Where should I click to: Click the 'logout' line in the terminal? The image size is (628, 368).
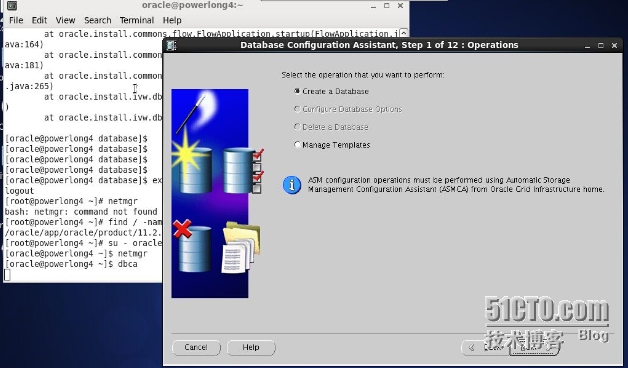[19, 191]
